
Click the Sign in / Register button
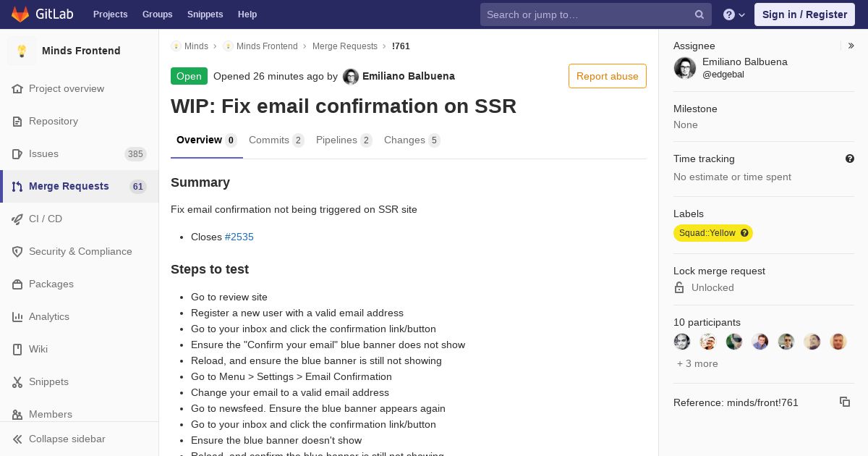pos(804,14)
